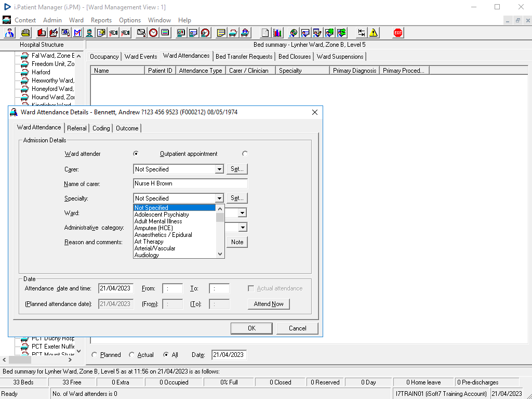
Task: Click the person with pencil form icon
Action: tap(317, 33)
